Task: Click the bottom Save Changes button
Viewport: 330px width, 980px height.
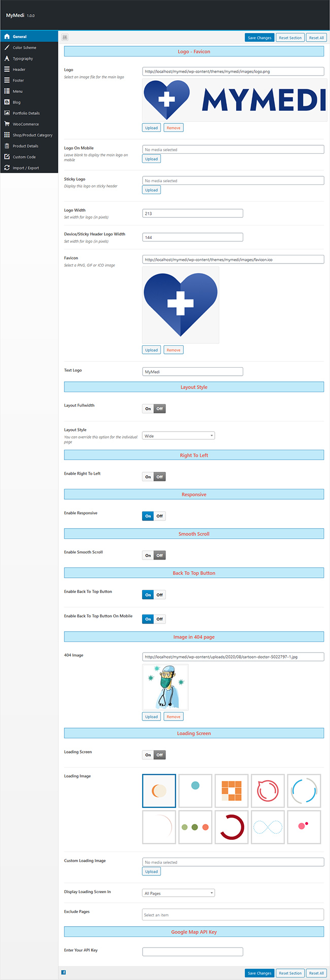Action: tap(259, 973)
